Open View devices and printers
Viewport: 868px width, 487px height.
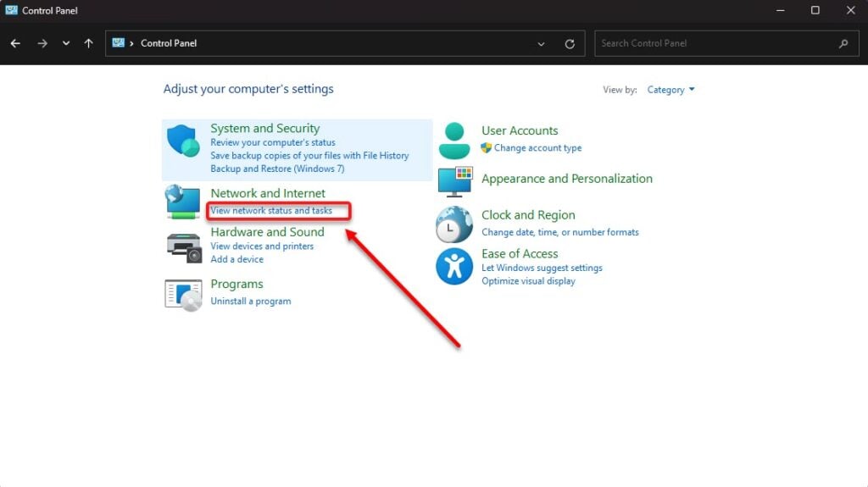point(262,246)
